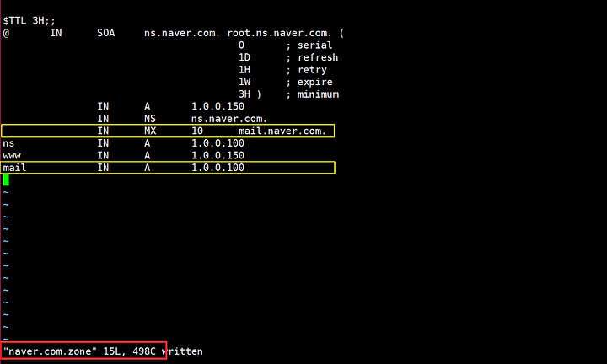Click the SOA record type text
This screenshot has height=364, width=607.
click(x=106, y=33)
